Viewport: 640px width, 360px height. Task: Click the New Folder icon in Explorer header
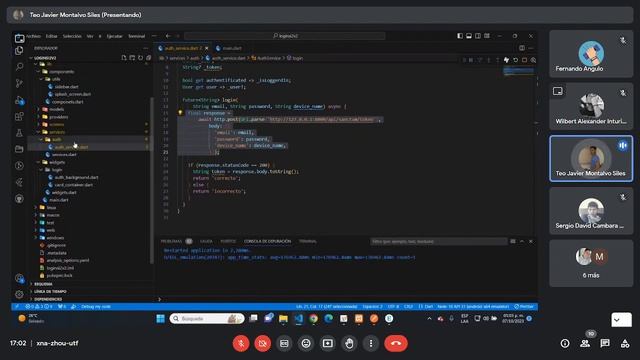(132, 58)
